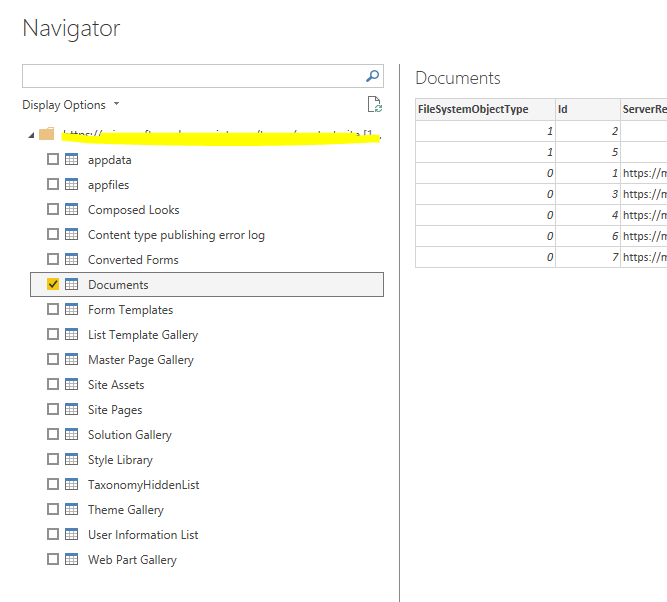Screen dimensions: 667x602
Task: Check the appfiles checkbox
Action: pos(53,184)
